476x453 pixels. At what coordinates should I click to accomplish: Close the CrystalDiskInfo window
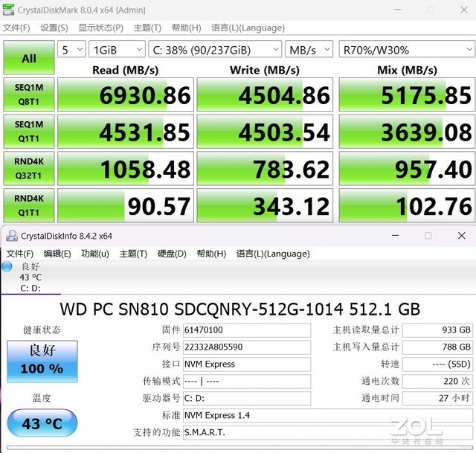(x=462, y=236)
